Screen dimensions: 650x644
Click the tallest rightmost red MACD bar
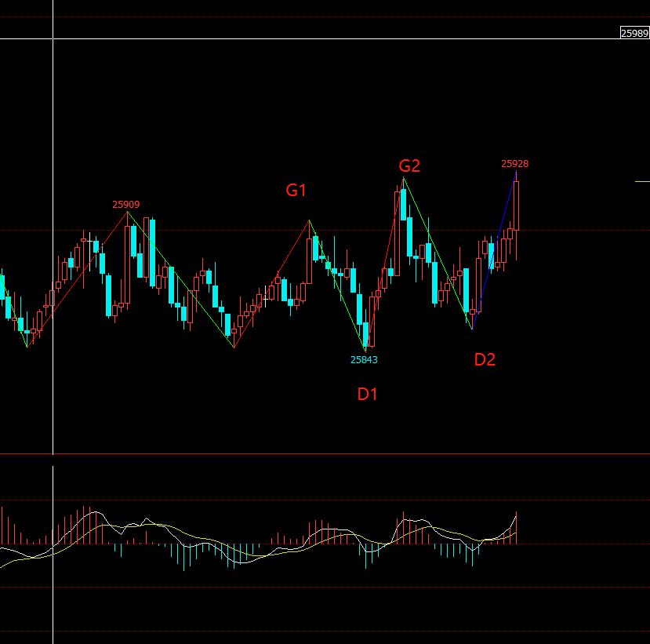pyautogui.click(x=516, y=528)
